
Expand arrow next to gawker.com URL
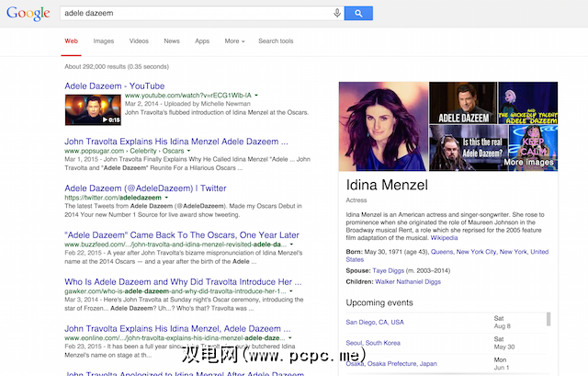coord(290,291)
